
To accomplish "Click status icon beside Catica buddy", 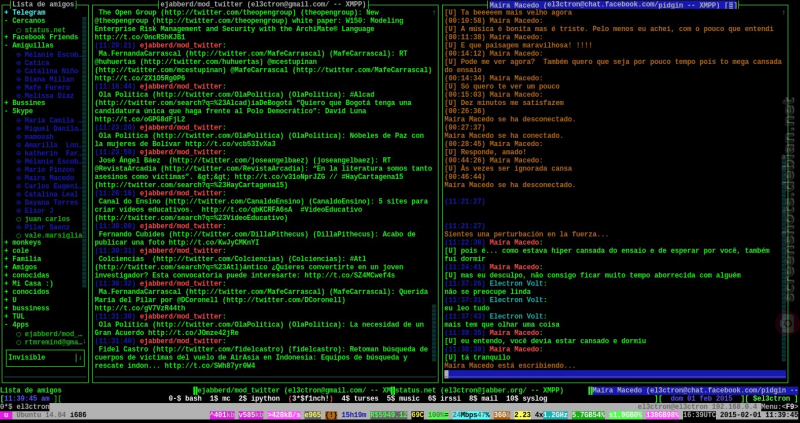I will (x=19, y=63).
